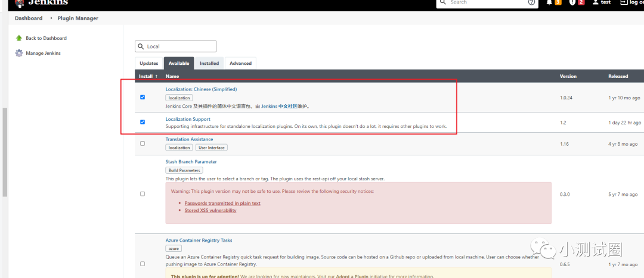Click the Build Parameters tag
The image size is (644, 278).
[184, 170]
